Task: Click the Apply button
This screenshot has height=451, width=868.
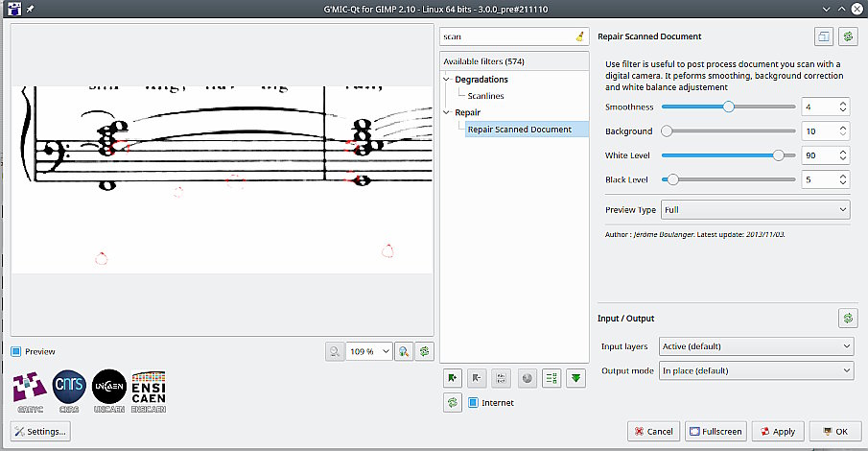Action: point(778,431)
